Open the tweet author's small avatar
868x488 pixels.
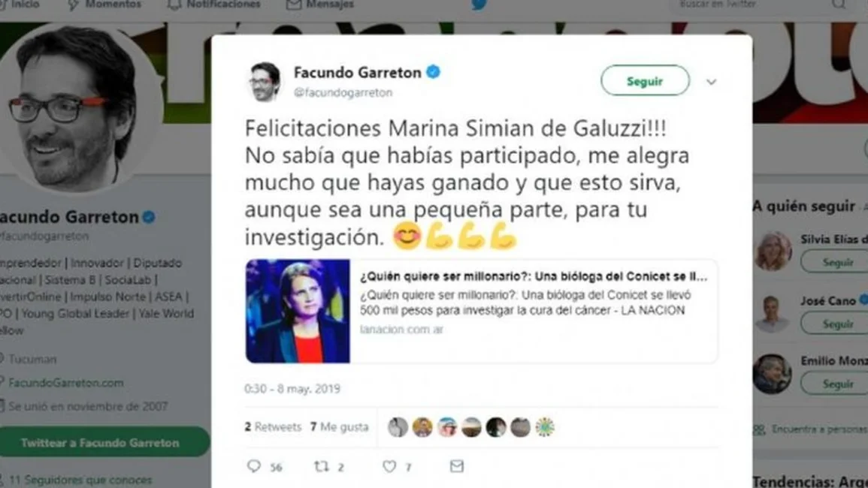tap(264, 82)
